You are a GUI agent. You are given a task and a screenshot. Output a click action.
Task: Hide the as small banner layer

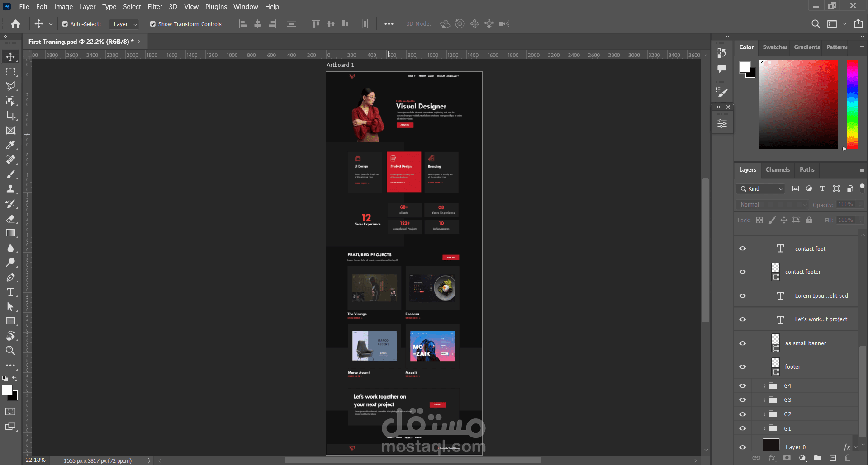(x=743, y=343)
